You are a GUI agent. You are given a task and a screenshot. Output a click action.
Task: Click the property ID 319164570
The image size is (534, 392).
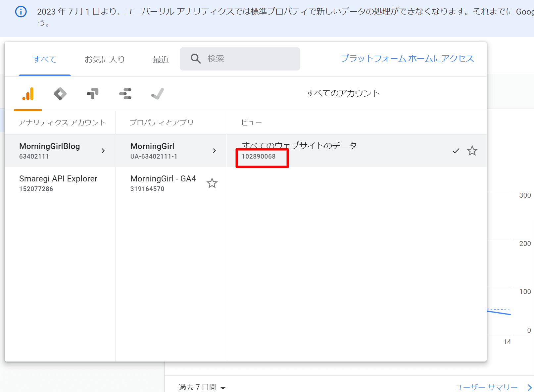coord(147,189)
